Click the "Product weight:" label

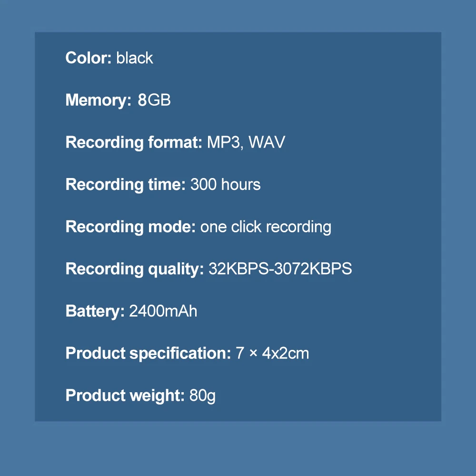coord(125,396)
